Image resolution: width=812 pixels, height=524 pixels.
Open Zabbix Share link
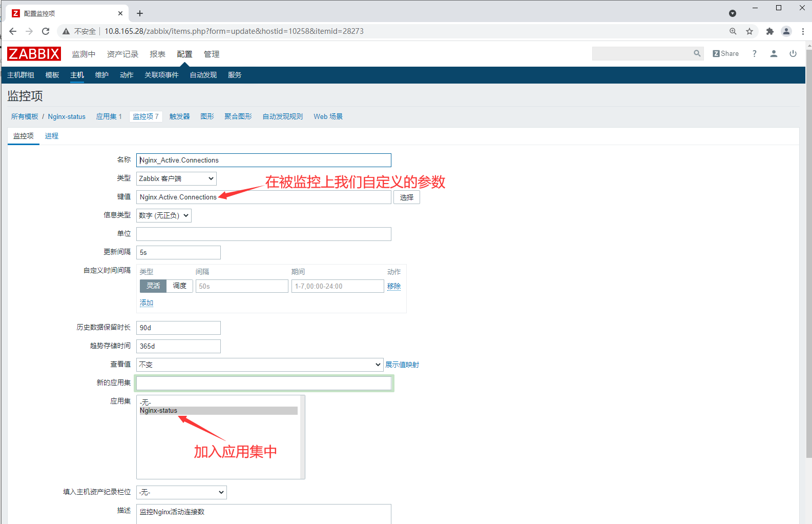726,53
